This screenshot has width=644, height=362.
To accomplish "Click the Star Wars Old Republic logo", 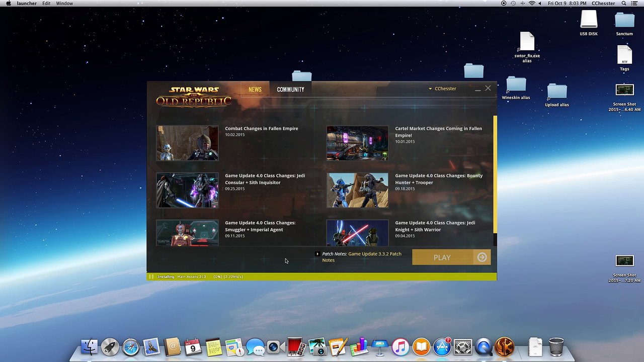I will 194,97.
